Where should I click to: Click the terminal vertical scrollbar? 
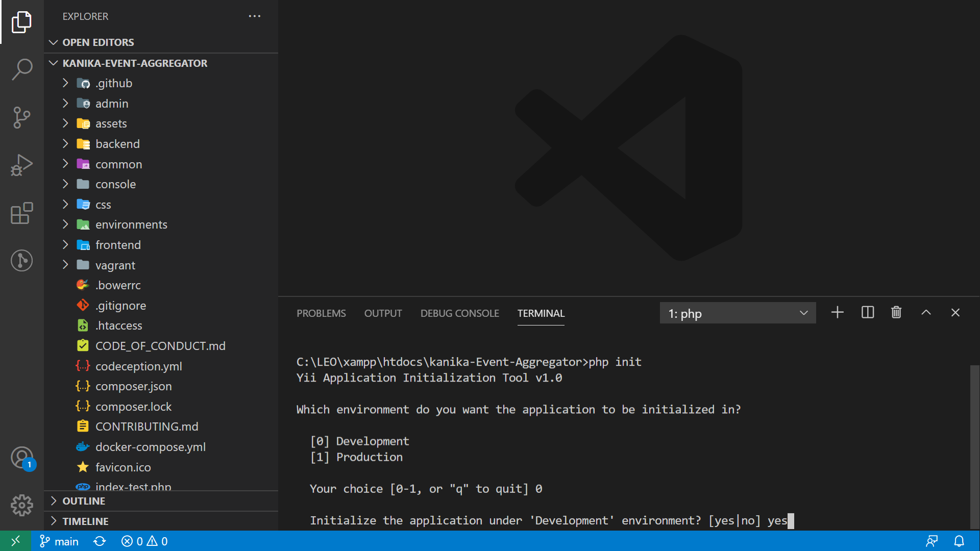pyautogui.click(x=974, y=447)
